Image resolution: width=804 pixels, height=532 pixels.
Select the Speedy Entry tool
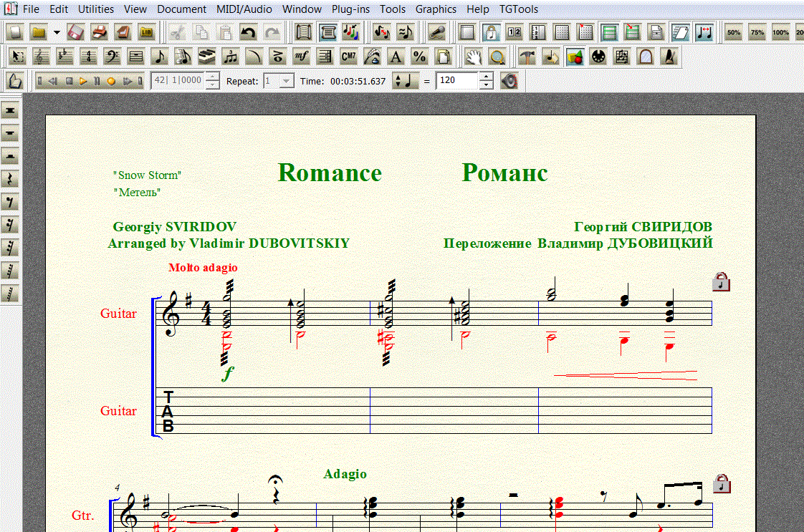[x=183, y=57]
